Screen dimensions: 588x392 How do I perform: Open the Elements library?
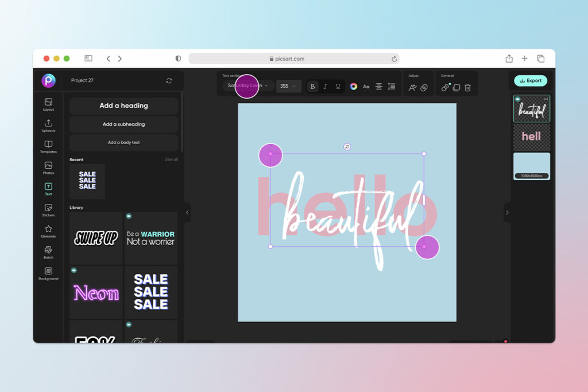[48, 231]
